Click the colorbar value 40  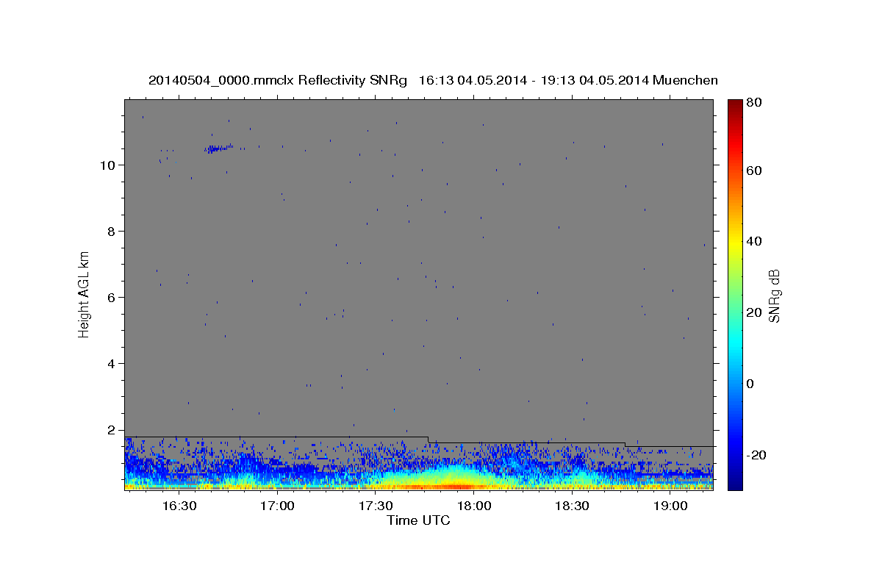point(755,241)
